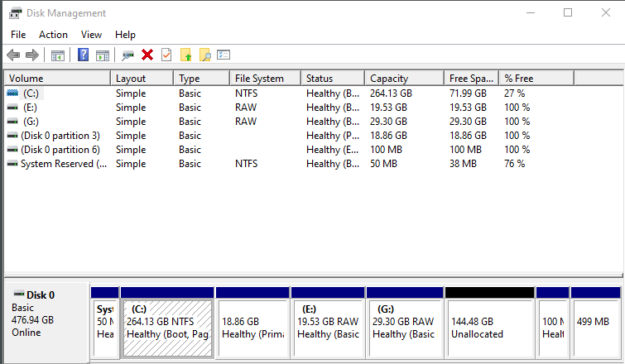Toggle the Show/Hide Action Pane icon
The width and height of the screenshot is (625, 364).
(x=103, y=55)
